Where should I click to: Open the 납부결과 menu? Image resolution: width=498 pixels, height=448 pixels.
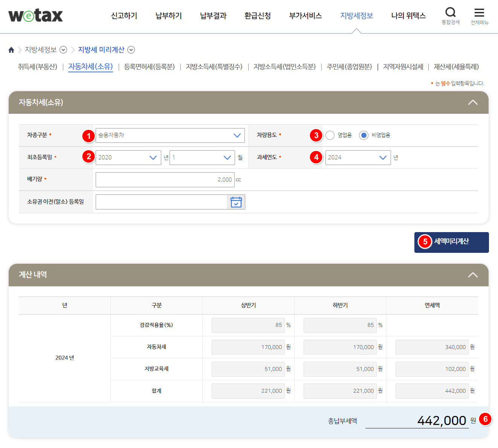[213, 16]
